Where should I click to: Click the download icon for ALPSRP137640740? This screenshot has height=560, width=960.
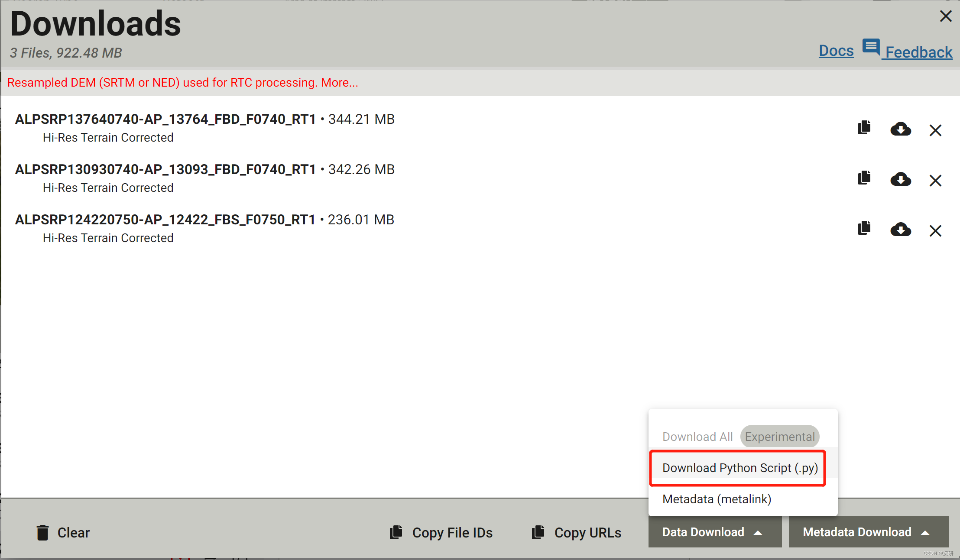(x=901, y=129)
